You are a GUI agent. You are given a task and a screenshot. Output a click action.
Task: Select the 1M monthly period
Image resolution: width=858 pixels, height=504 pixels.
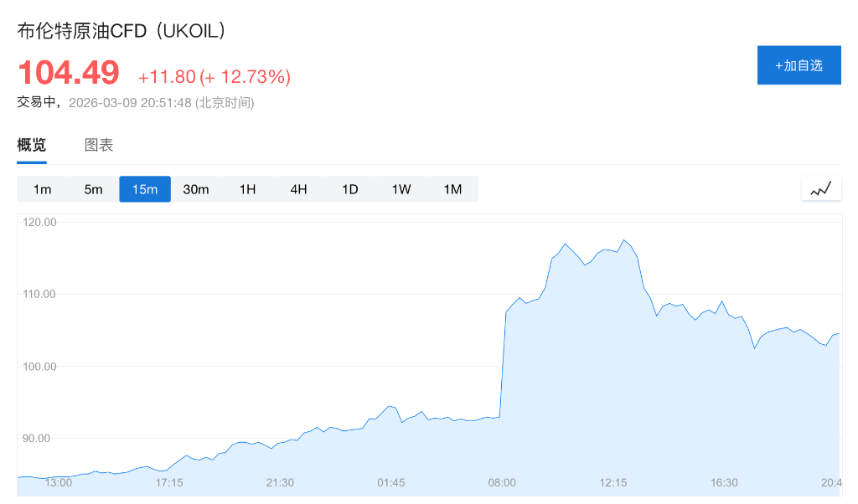452,189
